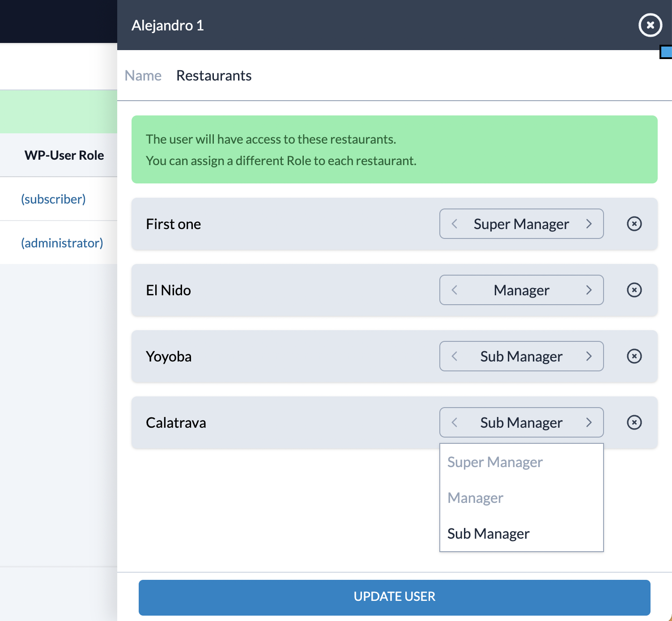
Task: Open the Yoyoba role dropdown
Action: tap(521, 356)
